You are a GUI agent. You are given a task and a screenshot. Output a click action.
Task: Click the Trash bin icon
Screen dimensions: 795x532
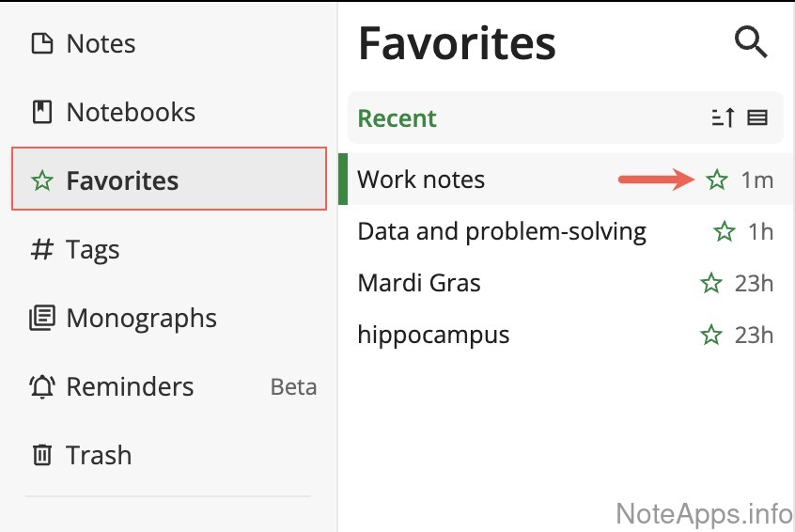point(41,456)
